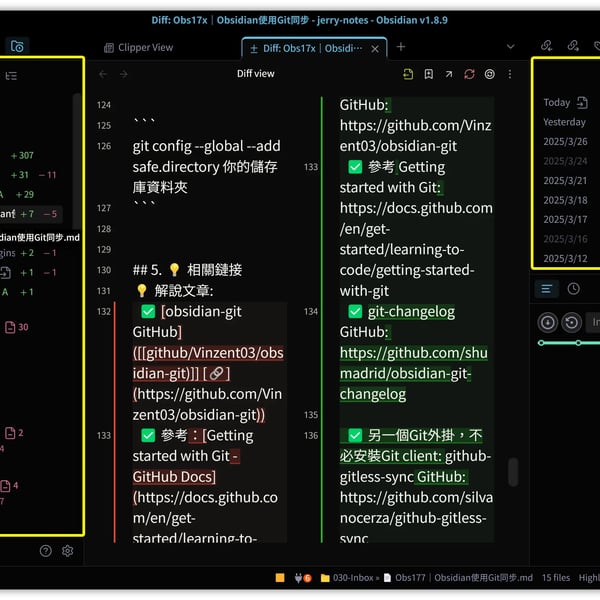Click the 15 files status bar entry
Screen dimensions: 600x600
point(556,577)
